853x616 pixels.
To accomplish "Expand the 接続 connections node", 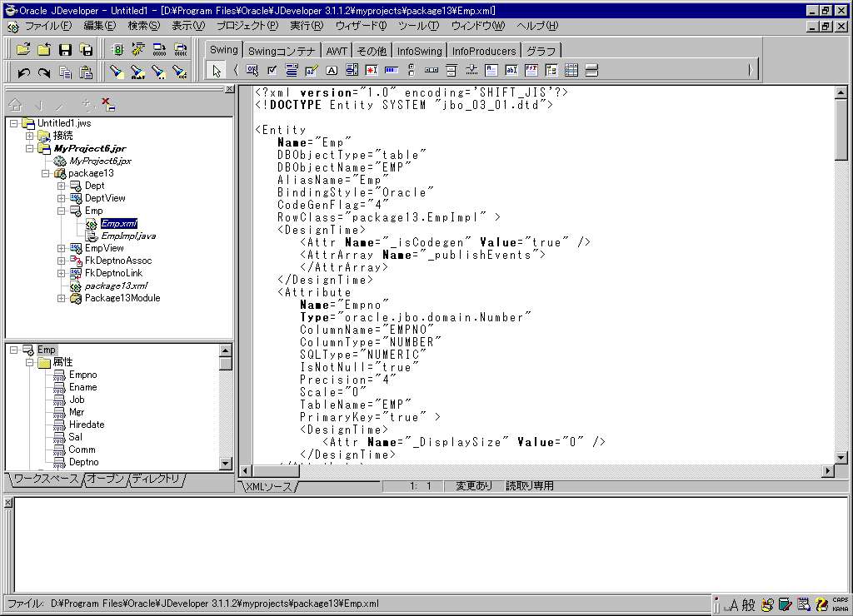I will pos(30,136).
